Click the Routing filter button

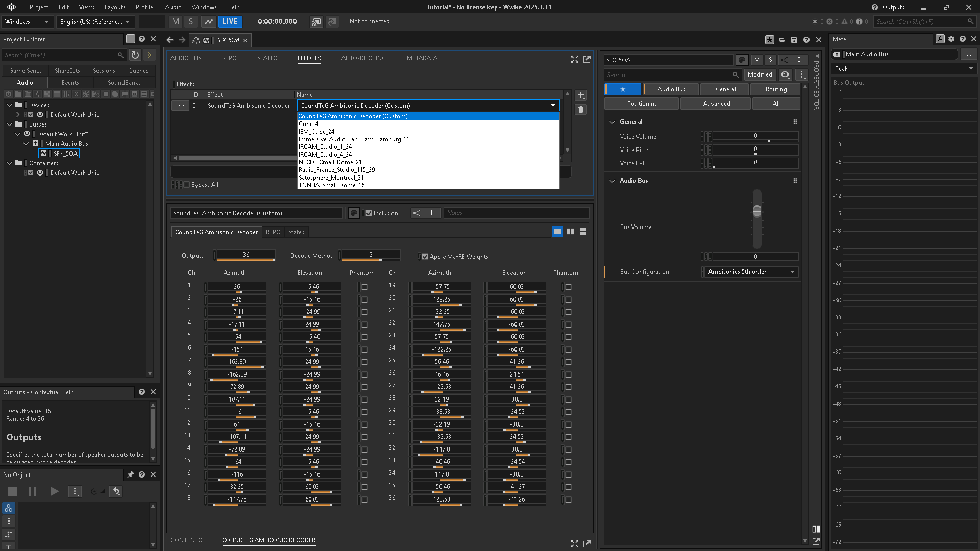click(776, 89)
